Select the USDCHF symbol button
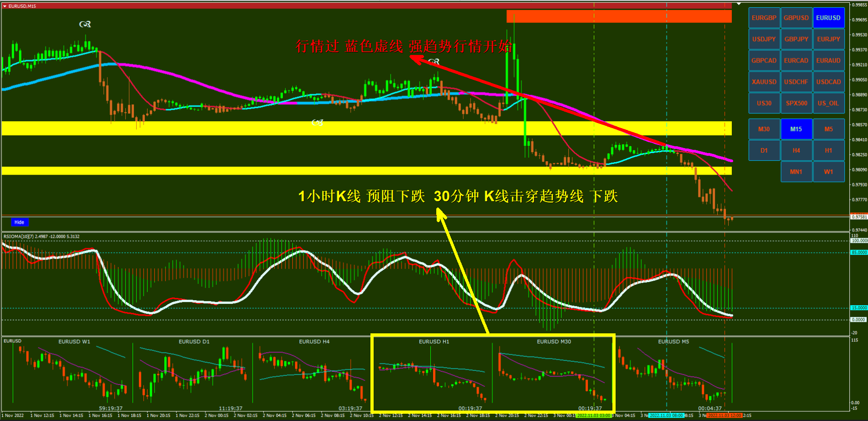Screen dimensions: 868x421 coord(796,82)
